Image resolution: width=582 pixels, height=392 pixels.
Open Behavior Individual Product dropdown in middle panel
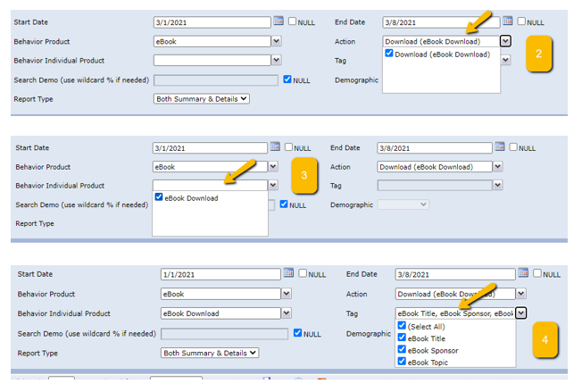click(274, 185)
